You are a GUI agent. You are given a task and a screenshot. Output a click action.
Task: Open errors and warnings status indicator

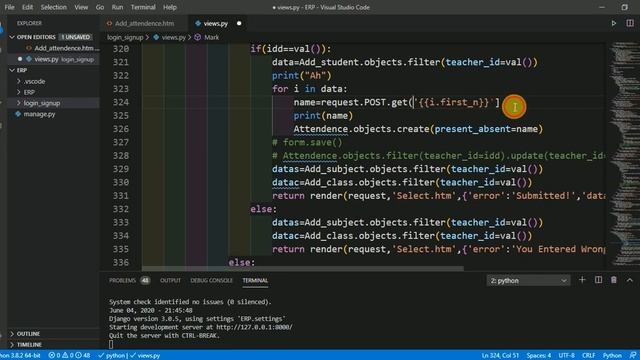click(69, 356)
